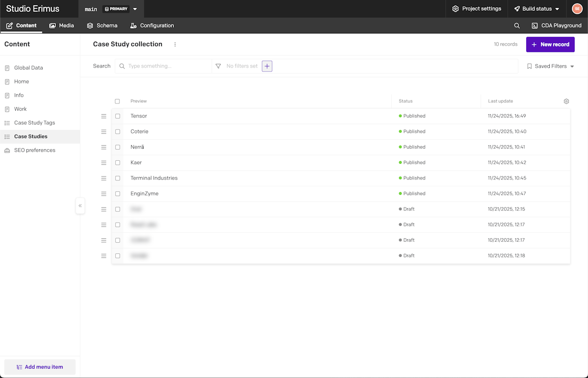Open the table column settings gear
This screenshot has width=588, height=378.
[566, 101]
